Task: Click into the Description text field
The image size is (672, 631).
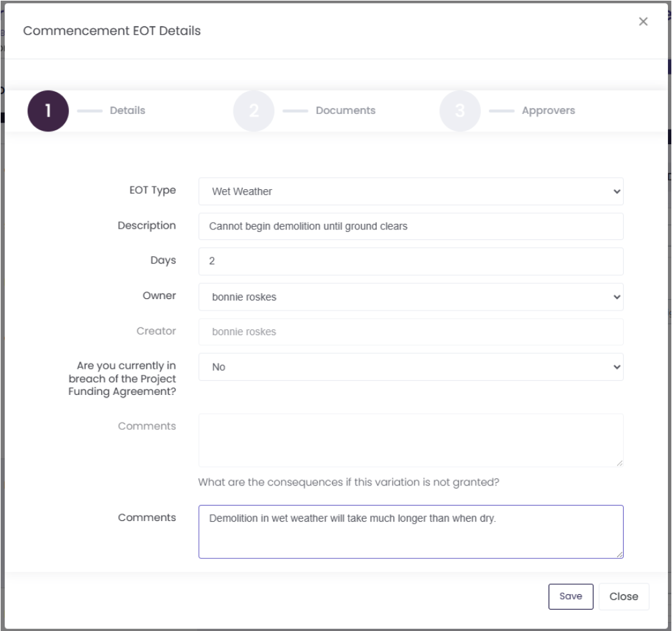Action: (410, 226)
